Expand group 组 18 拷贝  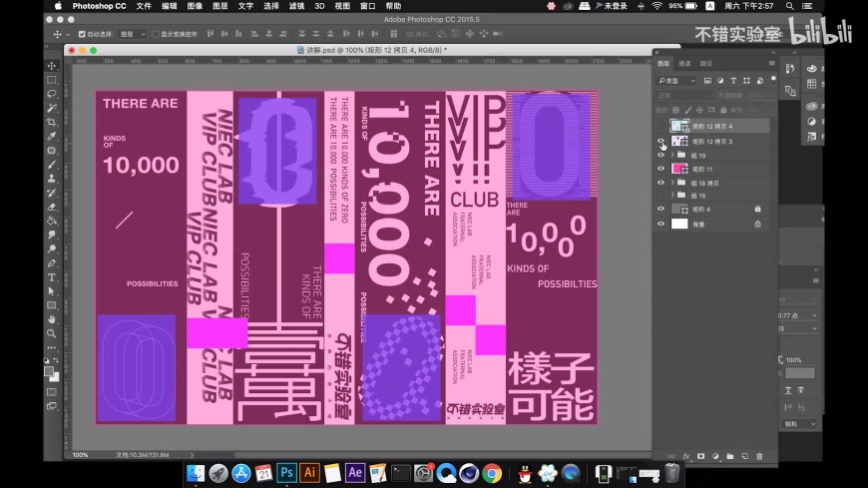point(672,183)
